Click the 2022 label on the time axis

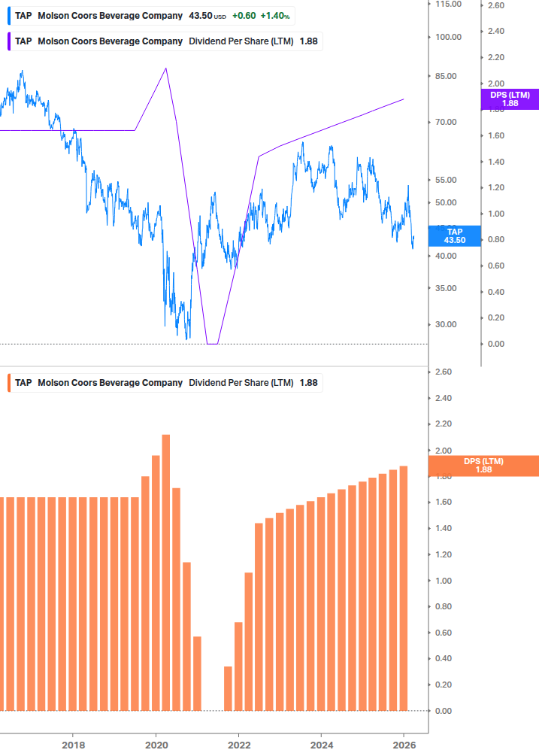(239, 745)
